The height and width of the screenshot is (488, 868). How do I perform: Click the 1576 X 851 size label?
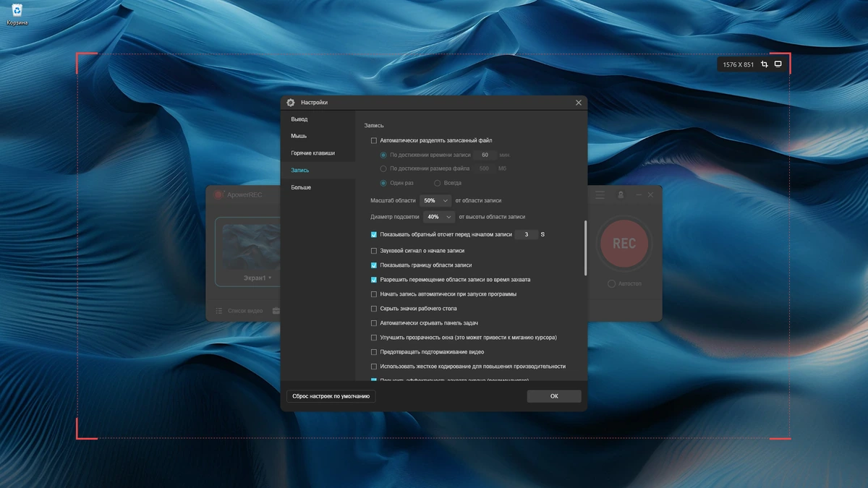point(738,65)
